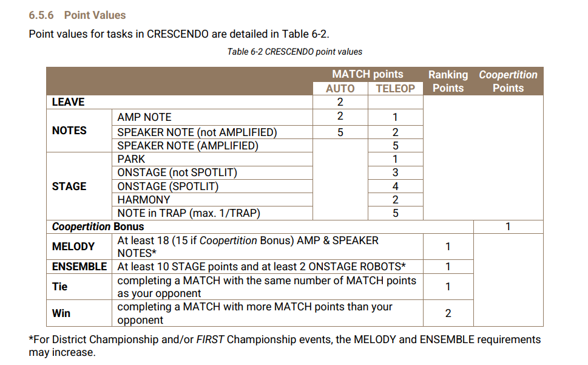This screenshot has height=365, width=588.
Task: Click the MELODY row label
Action: point(73,247)
